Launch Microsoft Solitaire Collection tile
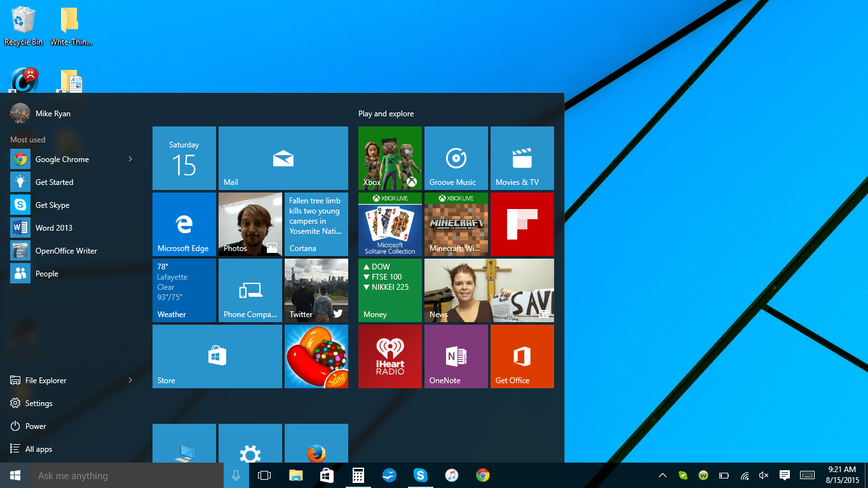The height and width of the screenshot is (488, 868). click(390, 224)
